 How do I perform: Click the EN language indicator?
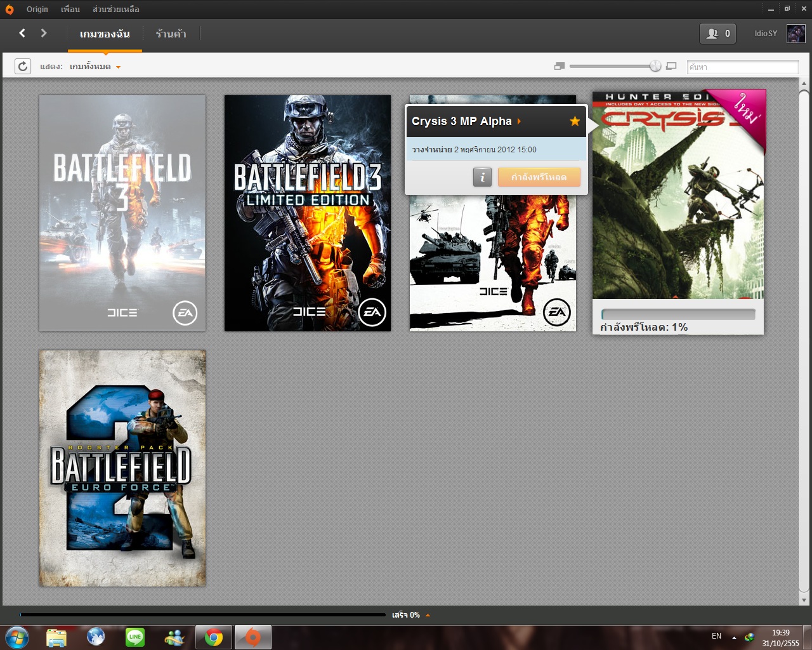pyautogui.click(x=716, y=636)
